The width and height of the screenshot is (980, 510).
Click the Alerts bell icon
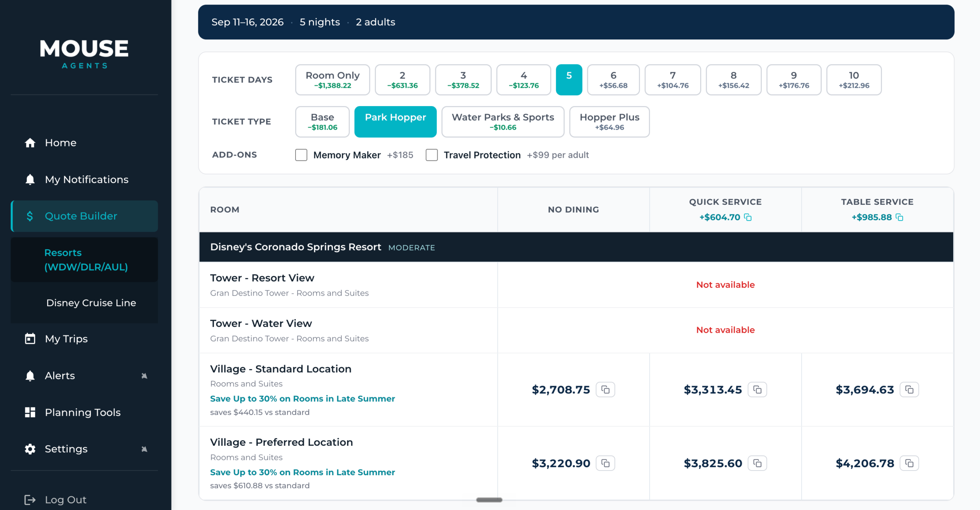(30, 376)
